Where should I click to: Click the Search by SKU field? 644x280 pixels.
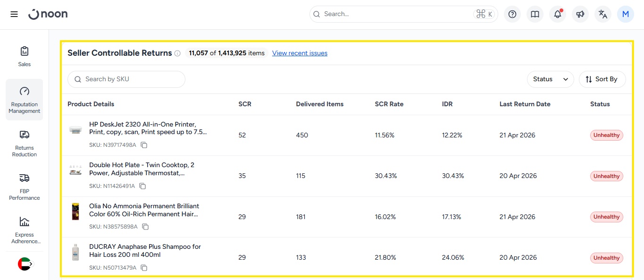[x=126, y=79]
